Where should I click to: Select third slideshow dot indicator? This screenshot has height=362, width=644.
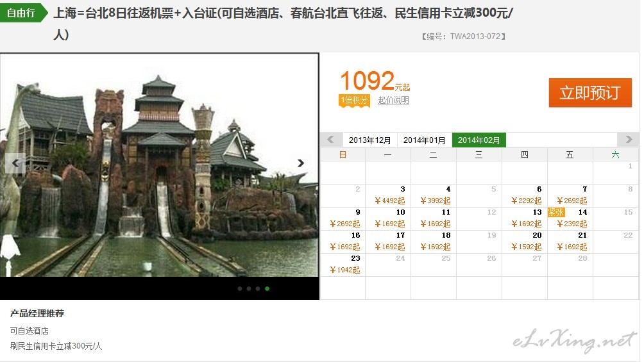pyautogui.click(x=258, y=288)
